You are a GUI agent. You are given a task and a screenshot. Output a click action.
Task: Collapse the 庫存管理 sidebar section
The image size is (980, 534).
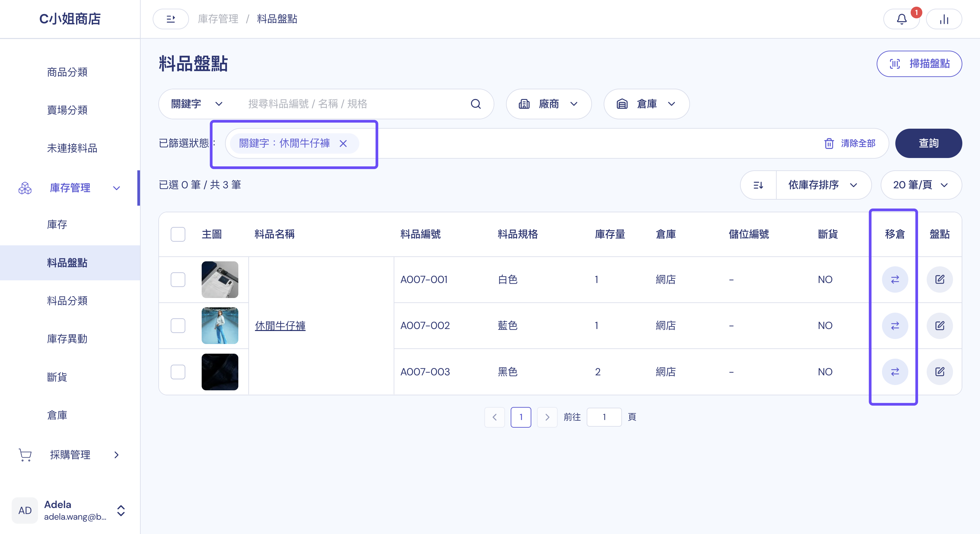point(70,188)
